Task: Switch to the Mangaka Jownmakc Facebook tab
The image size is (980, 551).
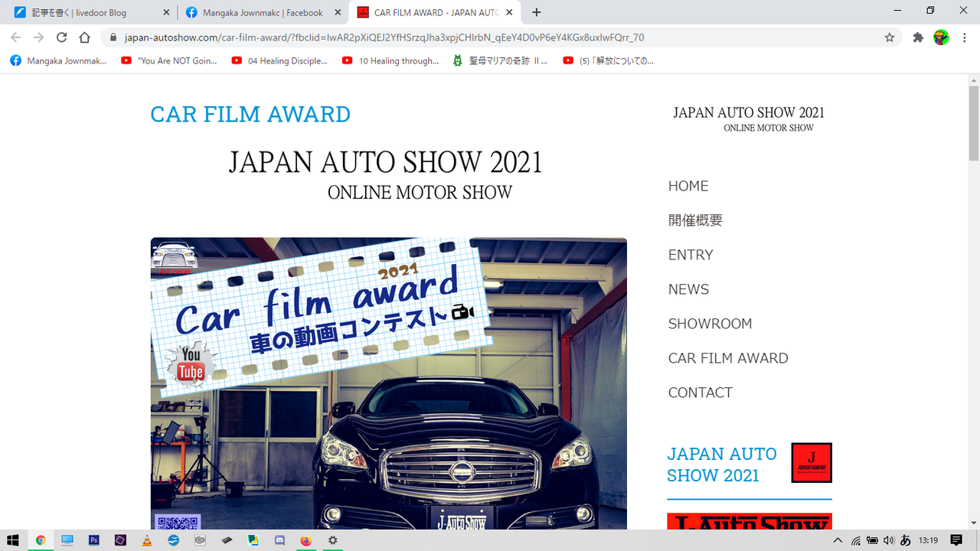Action: pyautogui.click(x=263, y=12)
